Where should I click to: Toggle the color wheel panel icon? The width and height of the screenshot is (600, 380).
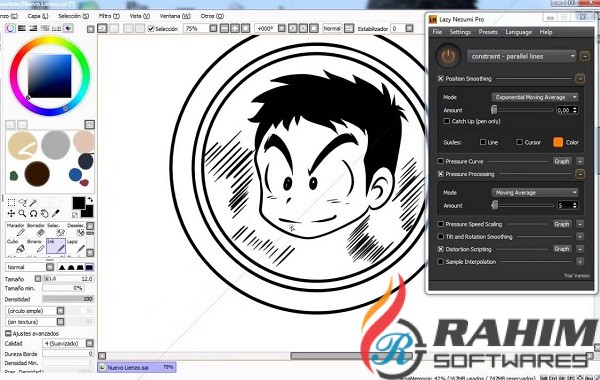point(10,28)
